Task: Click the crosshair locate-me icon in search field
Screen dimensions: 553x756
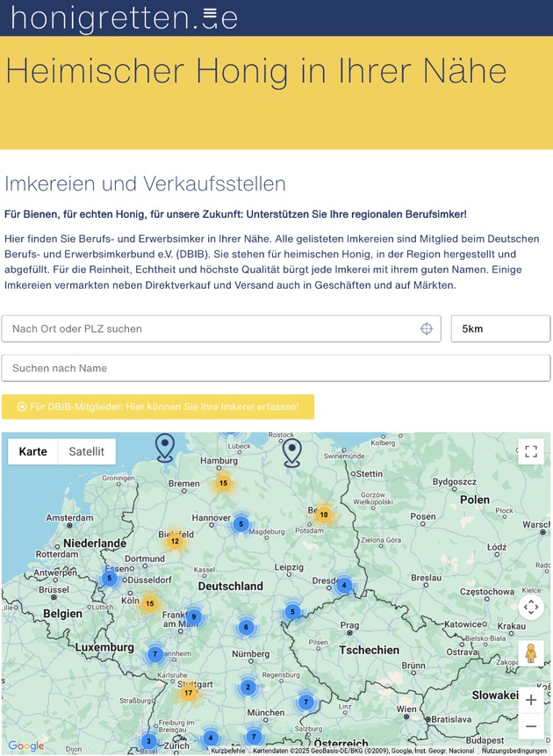Action: tap(427, 328)
